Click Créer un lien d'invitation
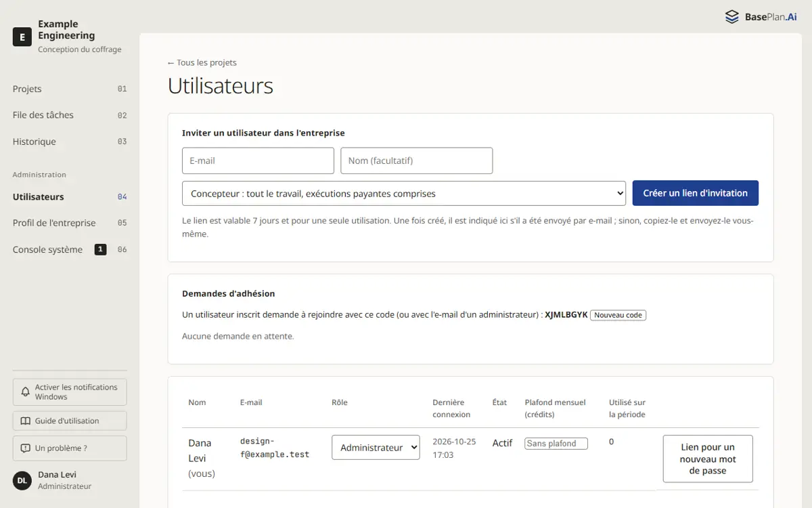 pos(696,193)
